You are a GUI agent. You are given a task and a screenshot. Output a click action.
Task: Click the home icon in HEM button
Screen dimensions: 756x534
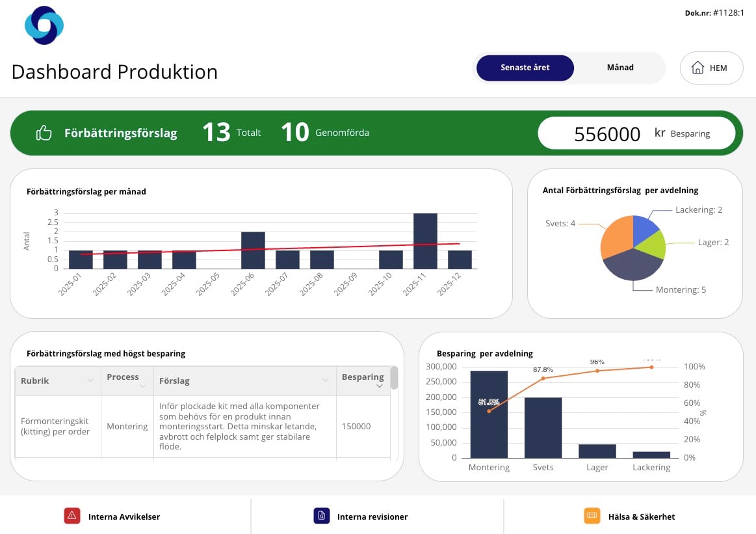pyautogui.click(x=697, y=68)
